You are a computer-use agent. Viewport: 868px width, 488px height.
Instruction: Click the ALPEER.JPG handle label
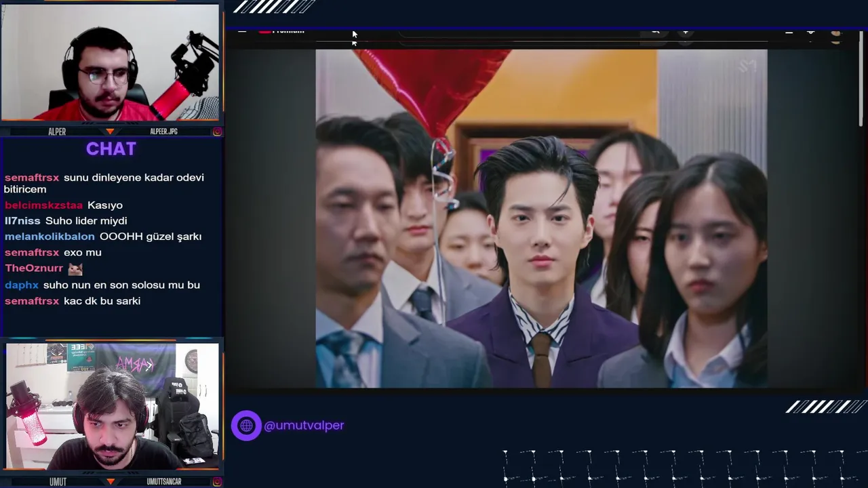pos(163,131)
